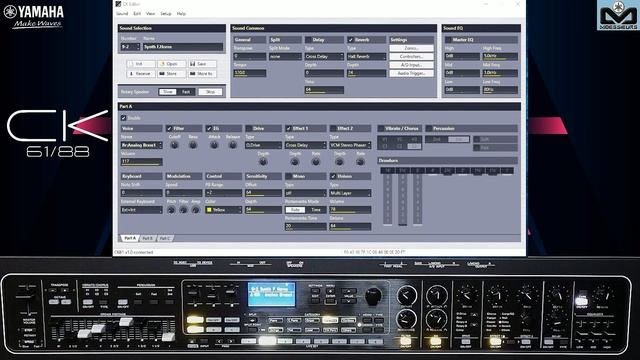640x360 pixels.
Task: Click the Filter Reso knob
Action: click(193, 145)
